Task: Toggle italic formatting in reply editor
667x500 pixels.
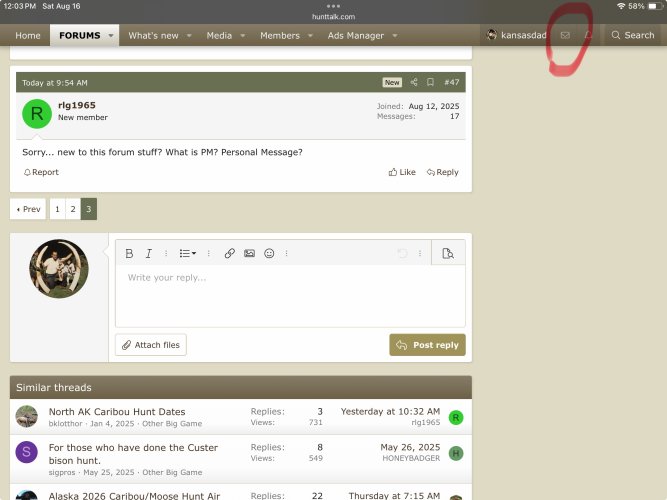Action: 148,254
